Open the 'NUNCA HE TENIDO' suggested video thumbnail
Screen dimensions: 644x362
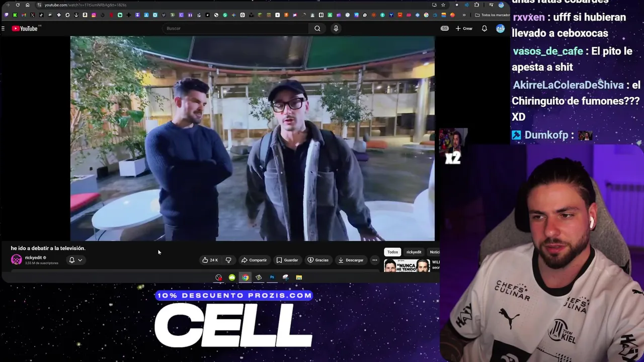(x=407, y=265)
